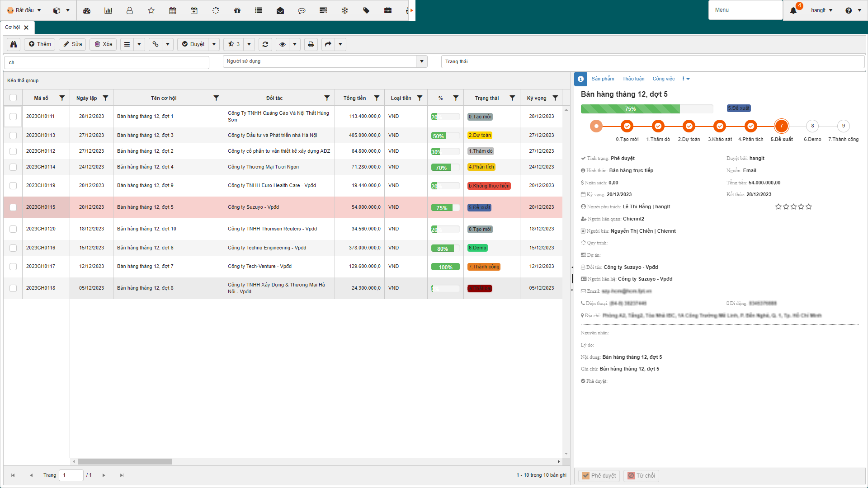Viewport: 868px width, 488px height.
Task: Open the help question mark icon
Action: click(849, 10)
